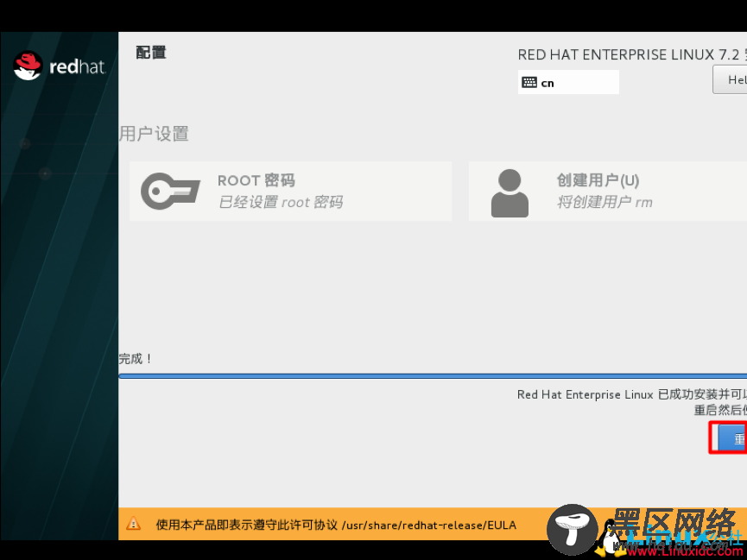Click the installation progress bar

coord(433,375)
